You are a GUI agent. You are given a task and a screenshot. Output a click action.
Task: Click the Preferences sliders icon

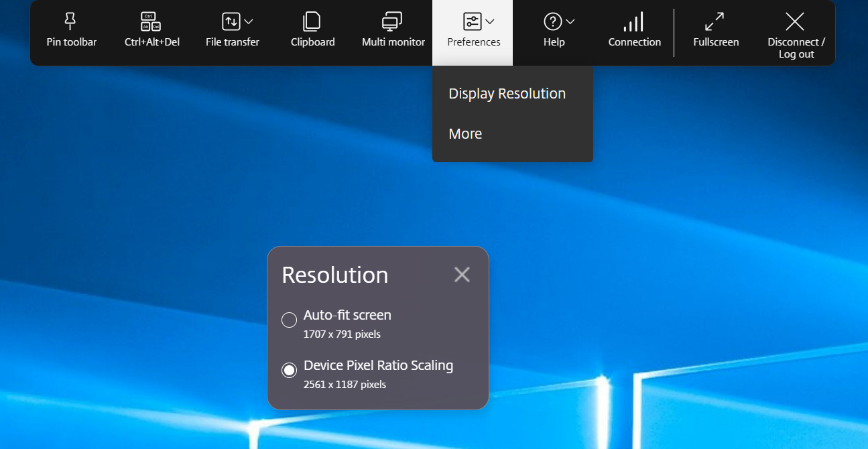(473, 21)
